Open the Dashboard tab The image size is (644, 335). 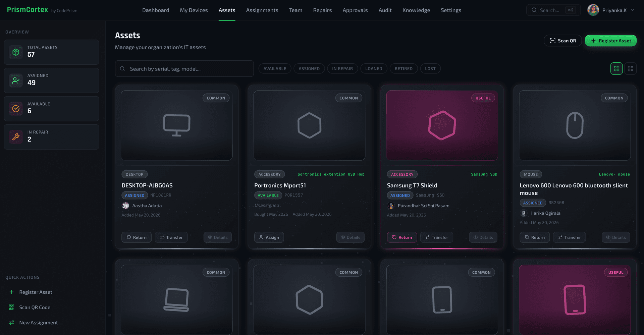pos(156,10)
